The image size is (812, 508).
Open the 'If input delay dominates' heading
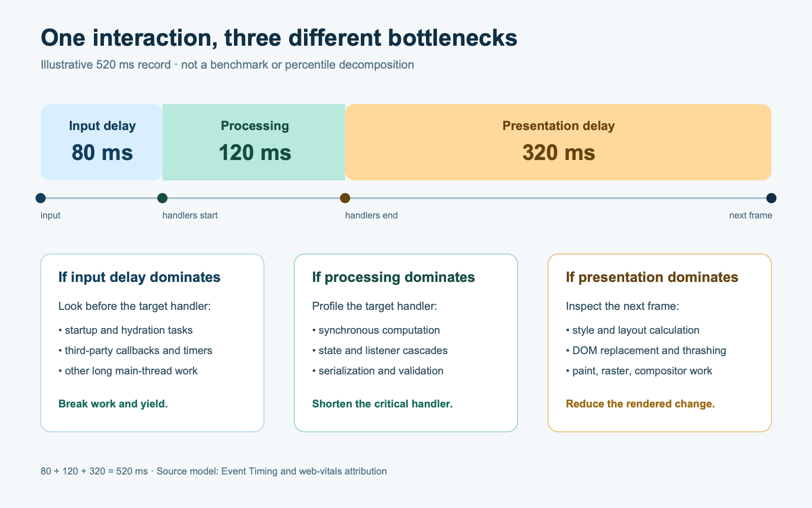[140, 277]
